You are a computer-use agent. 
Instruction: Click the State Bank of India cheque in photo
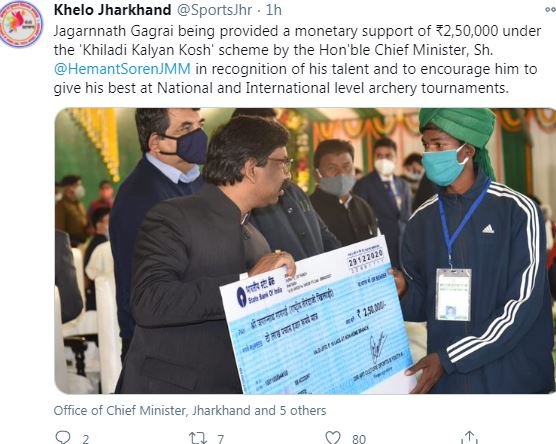pyautogui.click(x=317, y=319)
